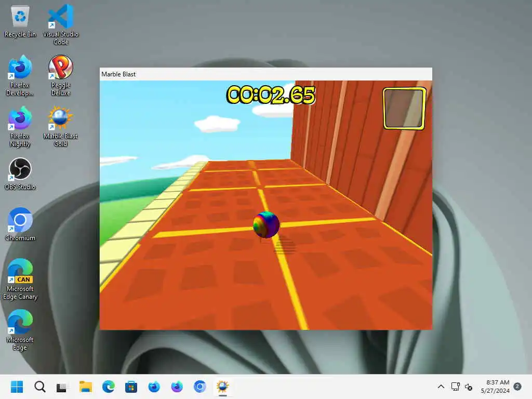Select the OBS Studio desktop icon
Image resolution: width=532 pixels, height=399 pixels.
(20, 174)
